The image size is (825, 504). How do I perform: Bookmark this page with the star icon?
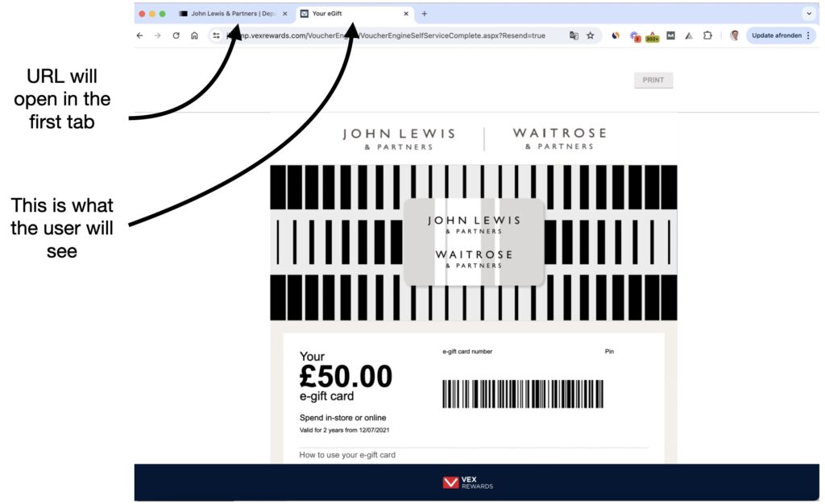[591, 35]
